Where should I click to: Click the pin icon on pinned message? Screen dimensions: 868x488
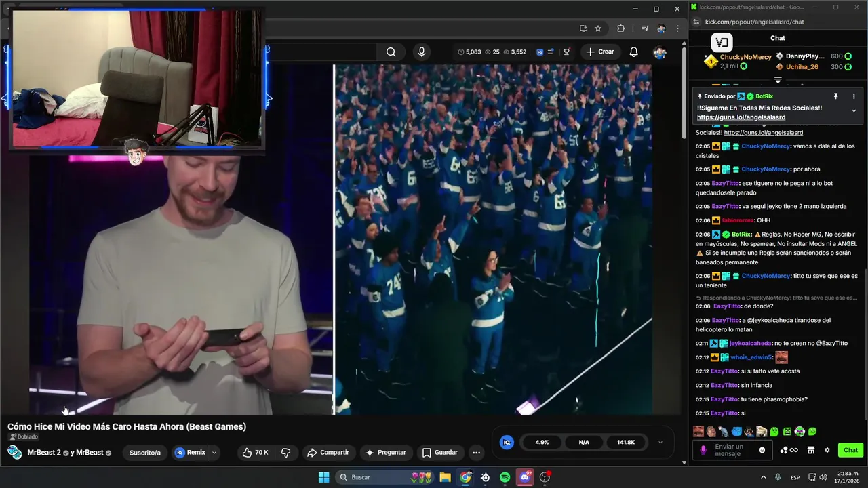836,96
